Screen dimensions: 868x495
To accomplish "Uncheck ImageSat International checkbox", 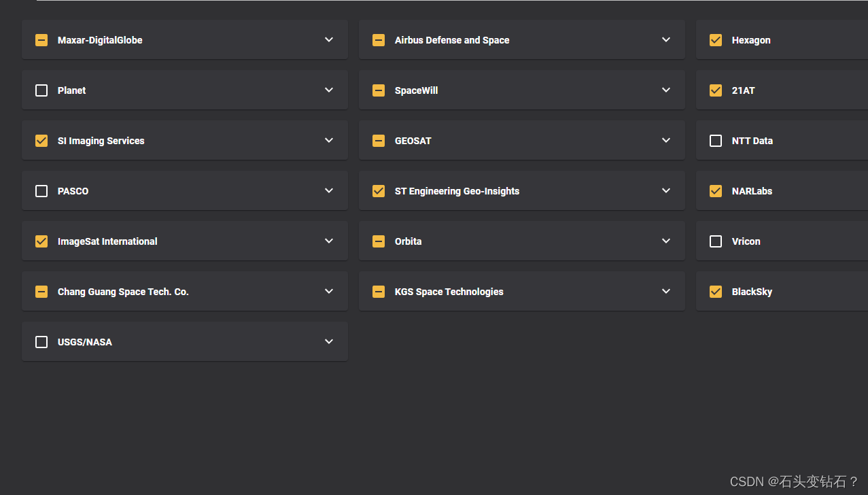I will tap(41, 241).
